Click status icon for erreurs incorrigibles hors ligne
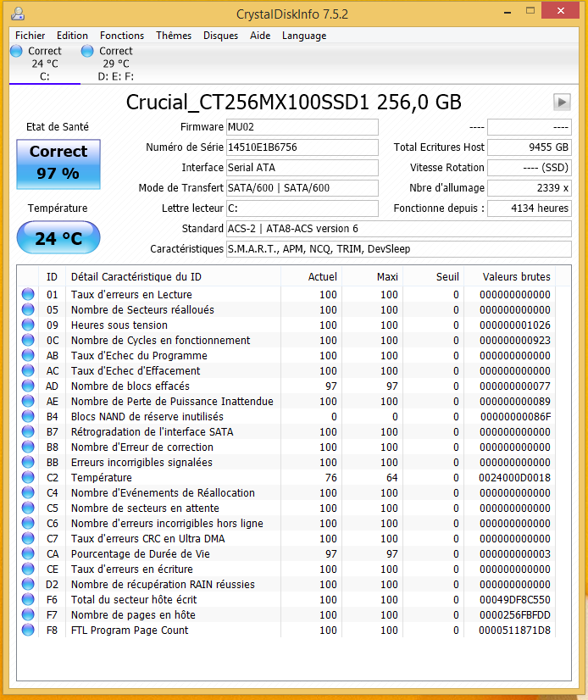Screen dimensions: 588x700 tap(28, 523)
